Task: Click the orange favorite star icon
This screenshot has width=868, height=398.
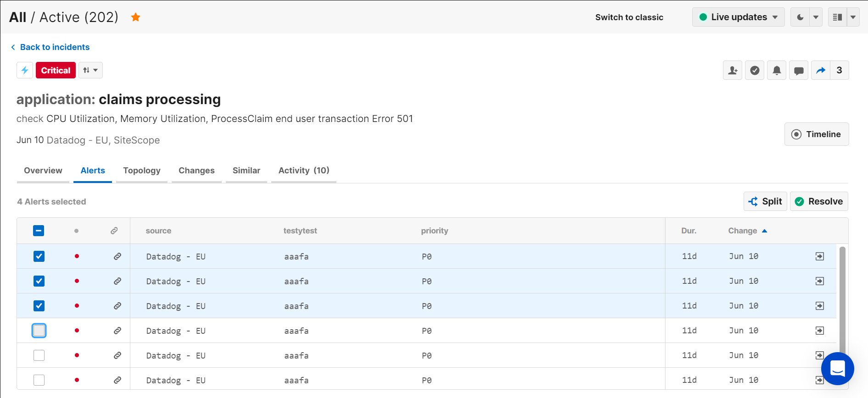Action: [x=135, y=17]
